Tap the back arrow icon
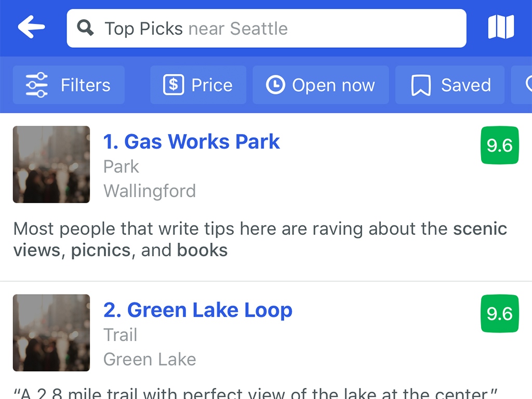Viewport: 532px width, 399px height. [x=31, y=27]
